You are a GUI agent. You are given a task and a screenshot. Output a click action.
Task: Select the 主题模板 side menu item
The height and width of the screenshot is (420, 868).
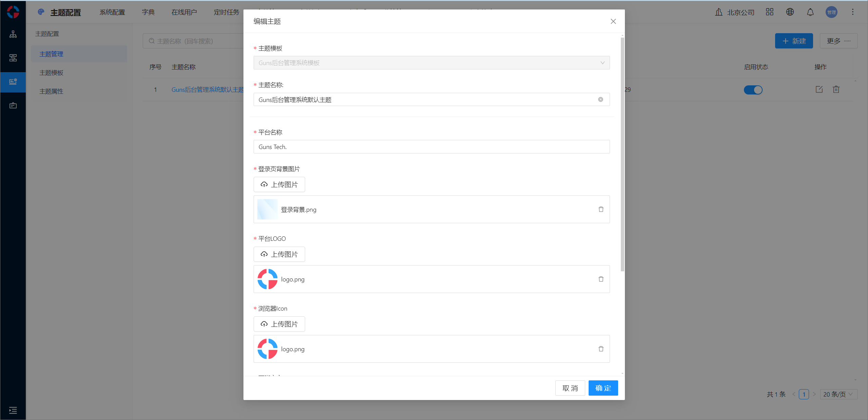51,73
